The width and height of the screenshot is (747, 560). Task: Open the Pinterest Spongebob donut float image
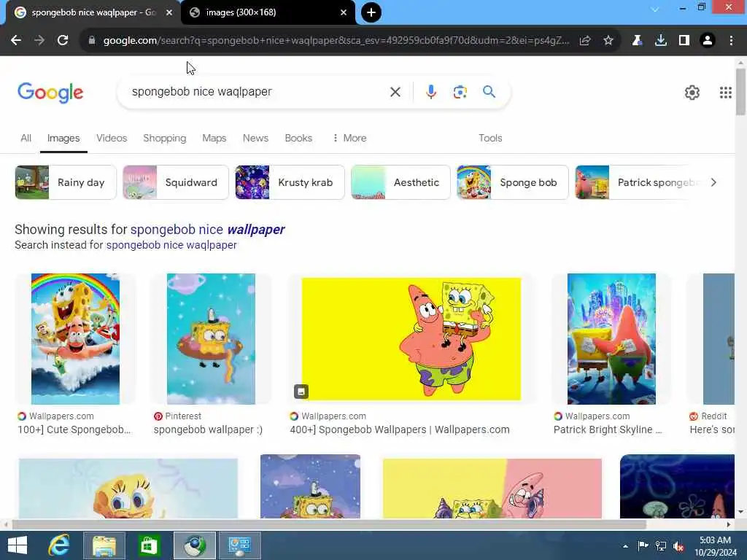pos(211,338)
